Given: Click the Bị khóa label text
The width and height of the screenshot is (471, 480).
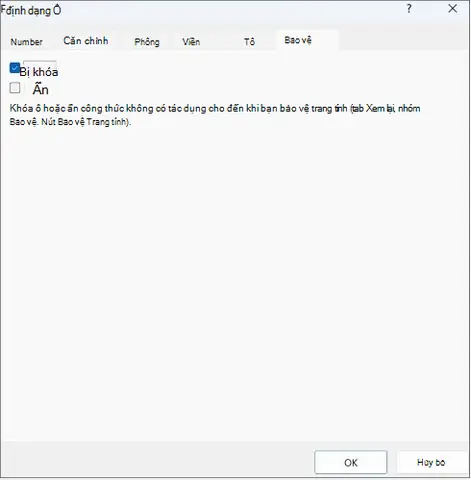Looking at the screenshot, I should click(39, 72).
